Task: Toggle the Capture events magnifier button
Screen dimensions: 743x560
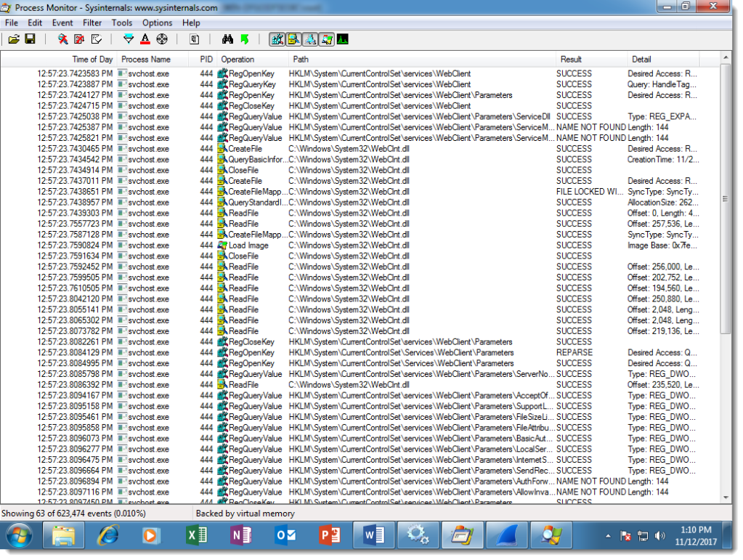Action: click(x=63, y=39)
